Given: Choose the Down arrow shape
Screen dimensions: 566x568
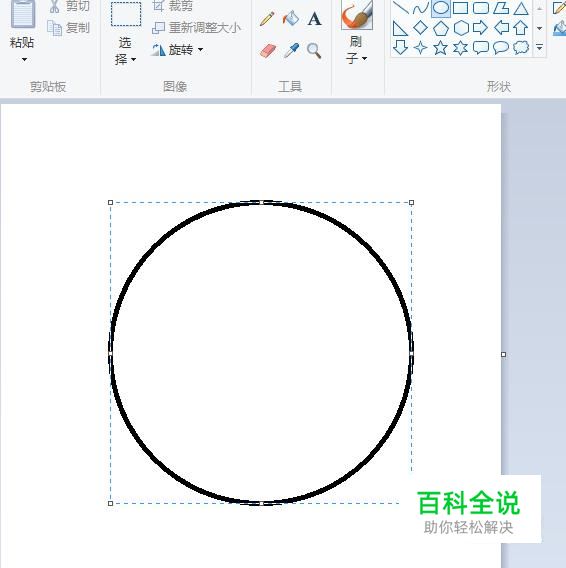Looking at the screenshot, I should [400, 47].
